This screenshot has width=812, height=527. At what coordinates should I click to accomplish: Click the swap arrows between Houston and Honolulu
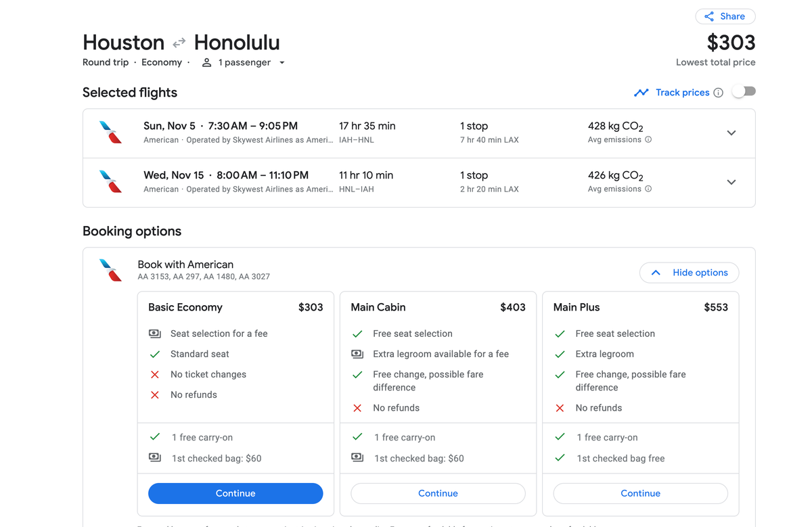click(179, 42)
